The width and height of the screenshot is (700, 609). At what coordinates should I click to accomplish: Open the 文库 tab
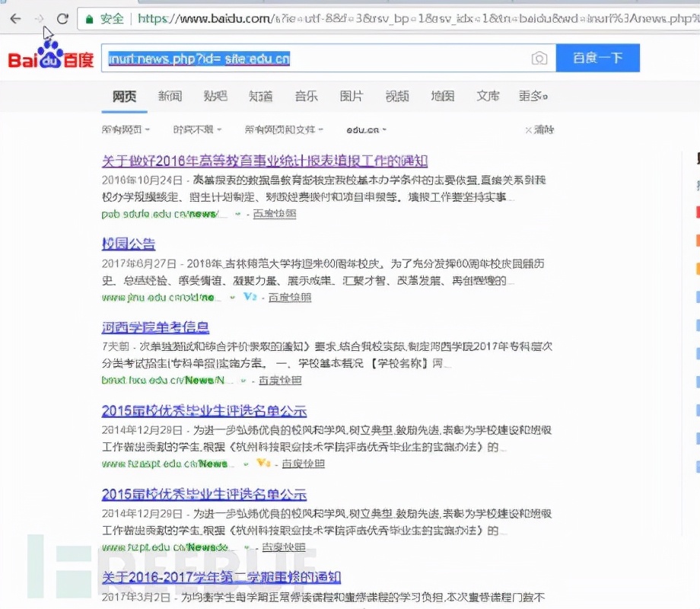(x=488, y=96)
